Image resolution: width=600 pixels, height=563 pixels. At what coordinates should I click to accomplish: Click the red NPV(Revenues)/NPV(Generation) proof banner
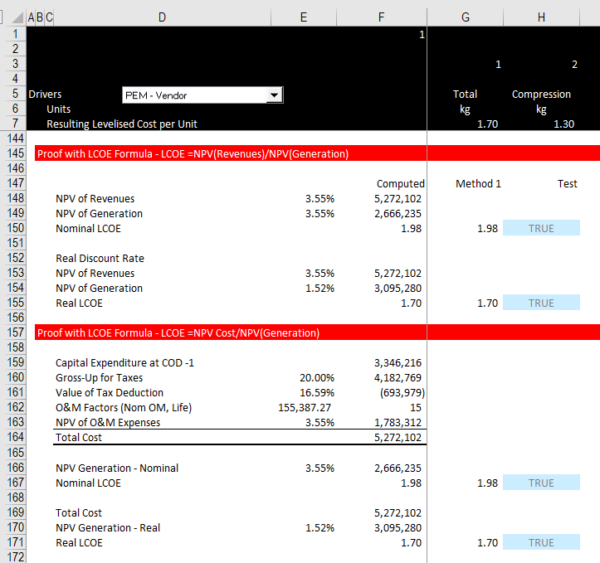coord(192,154)
